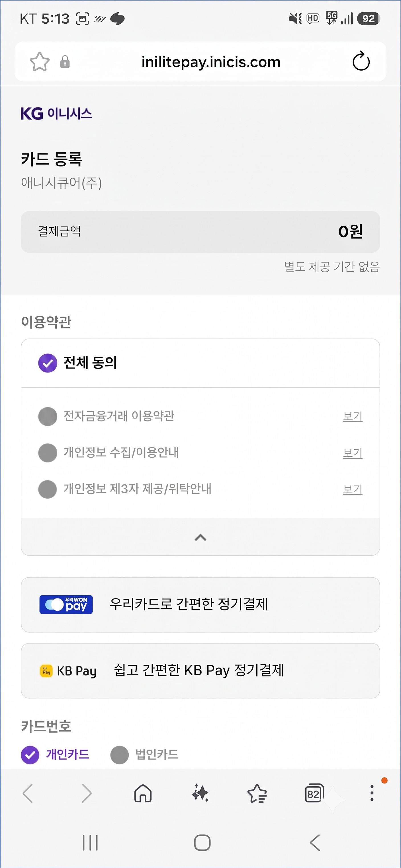Collapse the terms list with chevron
Viewport: 401px width, 868px height.
click(200, 537)
